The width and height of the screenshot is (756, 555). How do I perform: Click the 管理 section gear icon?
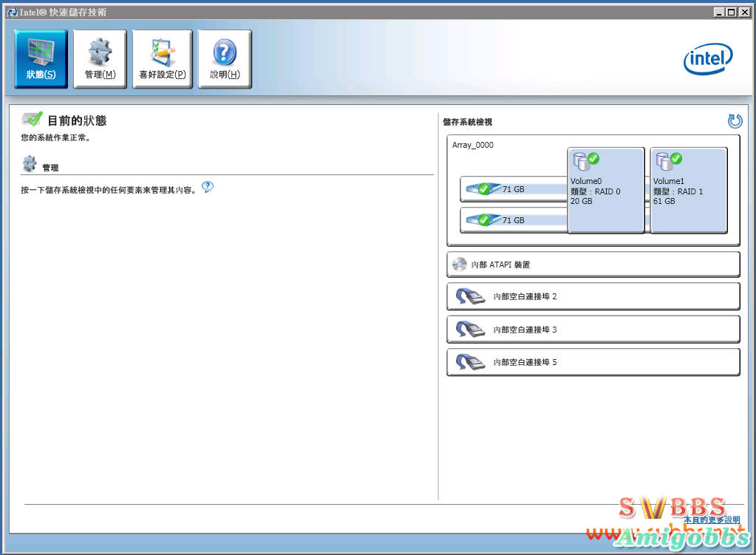click(x=30, y=163)
